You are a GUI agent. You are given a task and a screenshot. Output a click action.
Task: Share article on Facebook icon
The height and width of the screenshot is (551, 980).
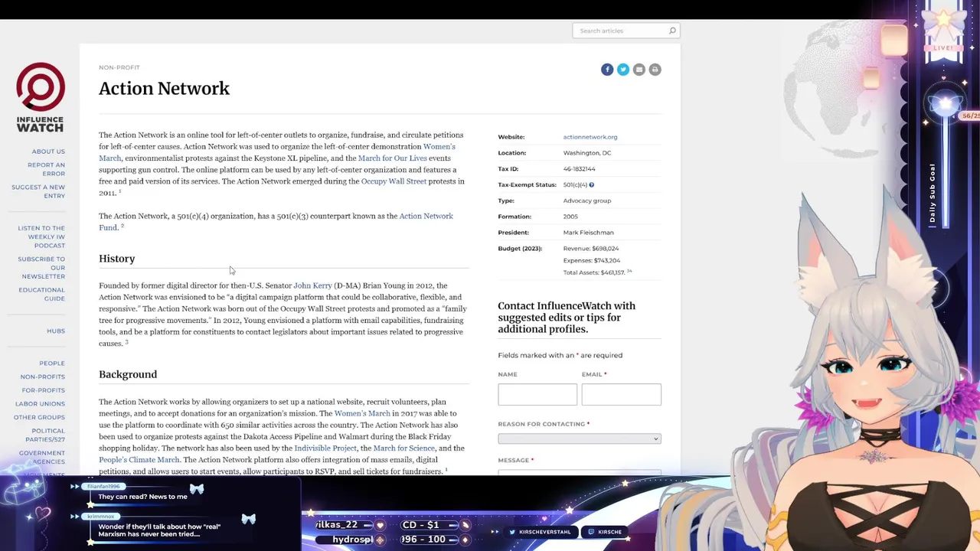(x=607, y=70)
